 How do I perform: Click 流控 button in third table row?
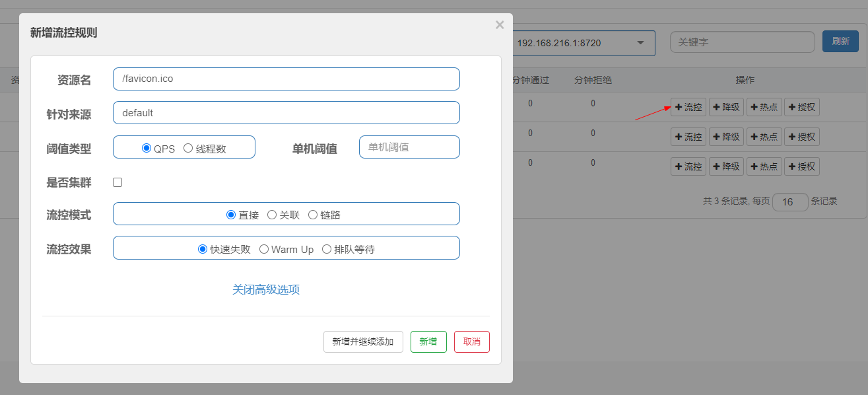click(x=688, y=166)
